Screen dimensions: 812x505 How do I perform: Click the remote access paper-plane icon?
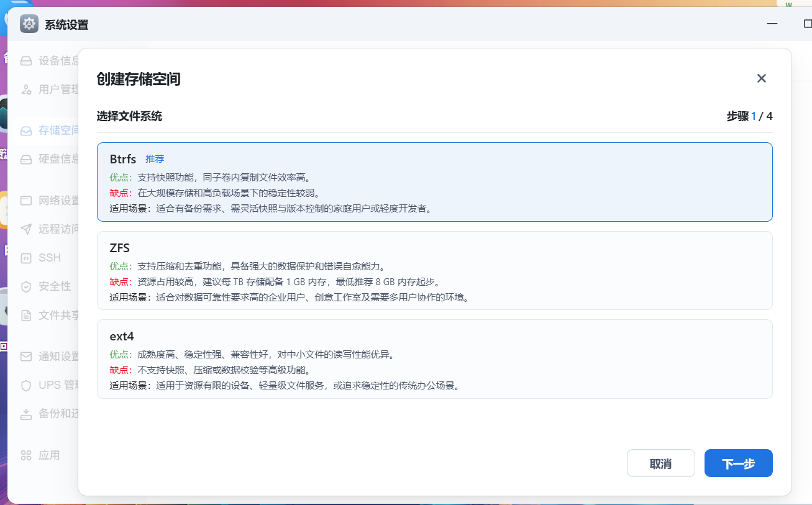pyautogui.click(x=26, y=229)
